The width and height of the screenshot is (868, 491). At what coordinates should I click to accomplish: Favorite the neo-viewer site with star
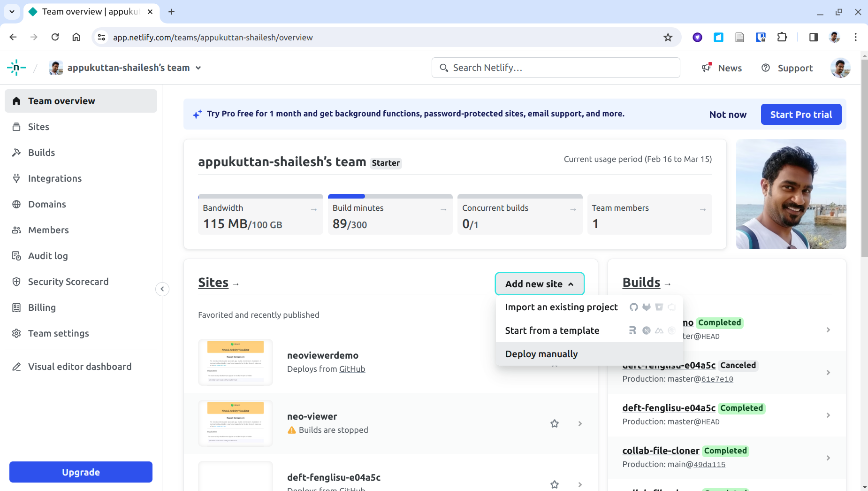click(554, 423)
